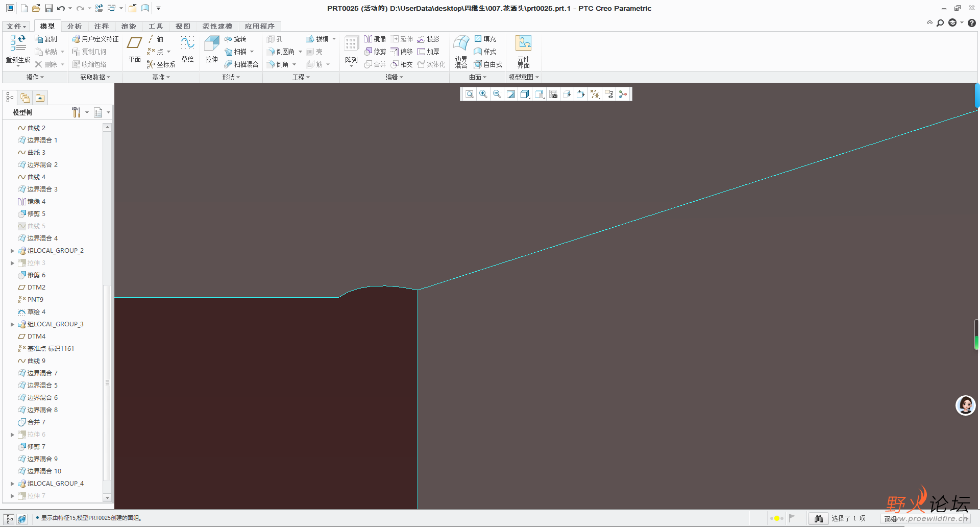Toggle datum display filters in graphics toolbar

point(595,94)
